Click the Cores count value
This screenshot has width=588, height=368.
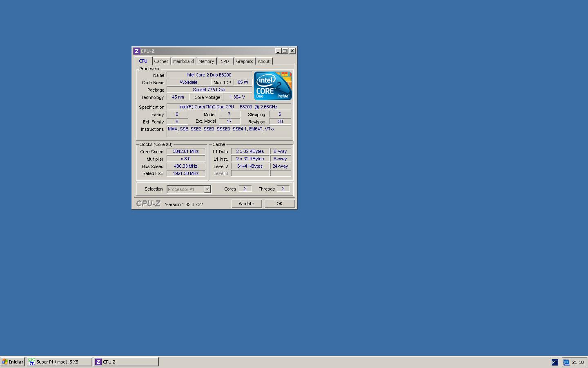[245, 188]
